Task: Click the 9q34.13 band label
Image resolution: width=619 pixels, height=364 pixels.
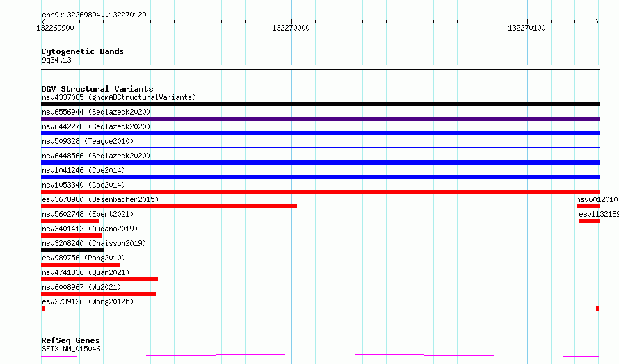Action: tap(56, 60)
